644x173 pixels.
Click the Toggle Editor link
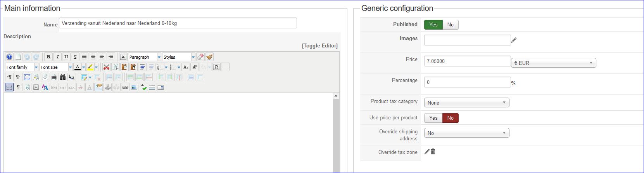(319, 45)
